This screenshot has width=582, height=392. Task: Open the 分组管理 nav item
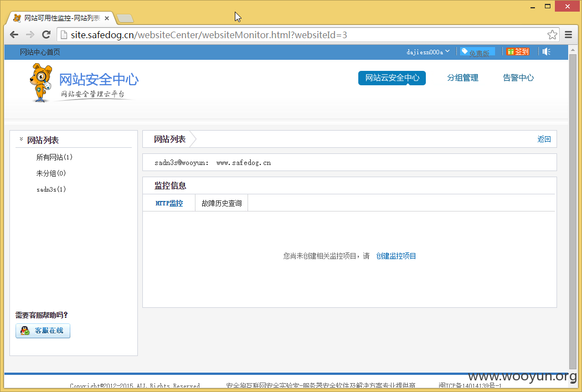[x=462, y=78]
